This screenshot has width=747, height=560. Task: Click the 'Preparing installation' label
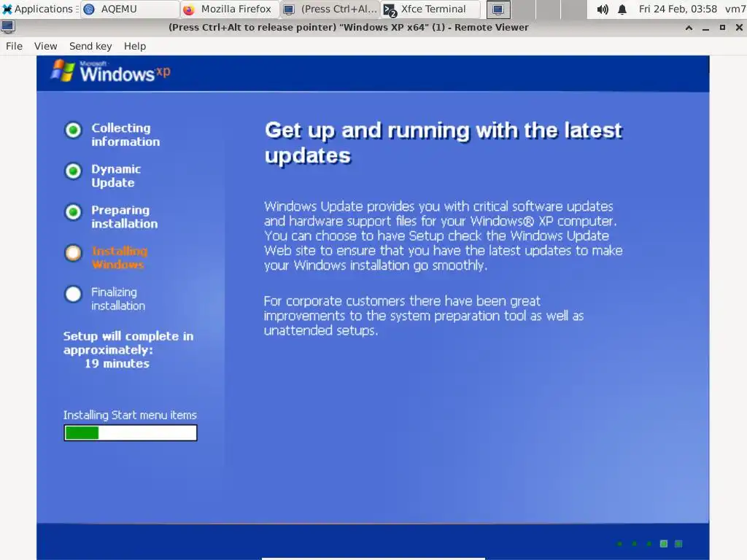click(124, 217)
